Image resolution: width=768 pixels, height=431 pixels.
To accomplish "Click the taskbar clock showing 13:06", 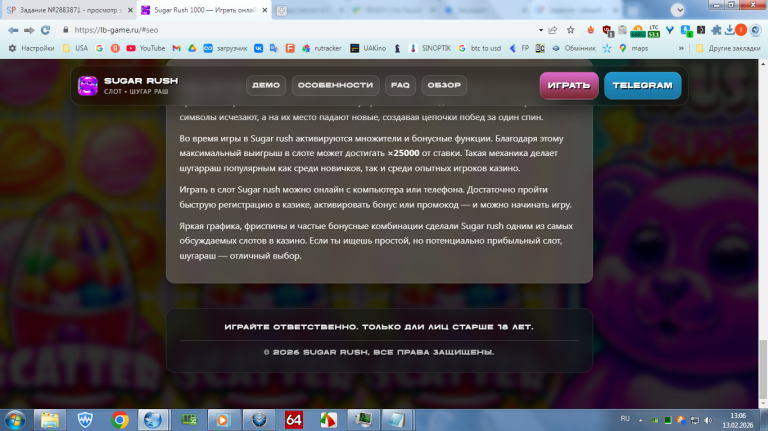I will [x=738, y=420].
